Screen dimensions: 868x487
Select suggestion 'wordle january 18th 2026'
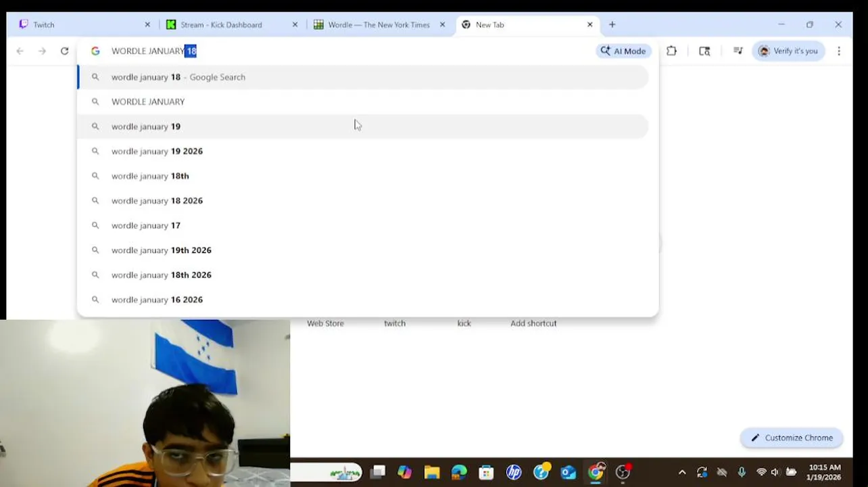pyautogui.click(x=363, y=275)
